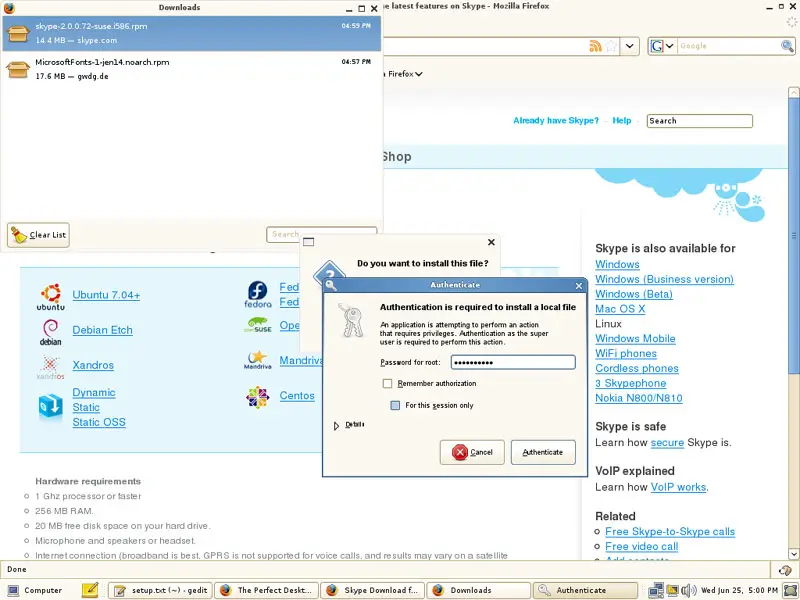
Task: Toggle the For this session only checkbox
Action: [396, 406]
